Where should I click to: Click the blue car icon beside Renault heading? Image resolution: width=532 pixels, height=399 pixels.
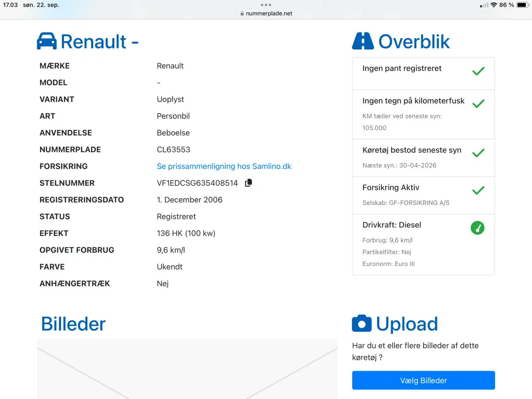click(x=47, y=41)
